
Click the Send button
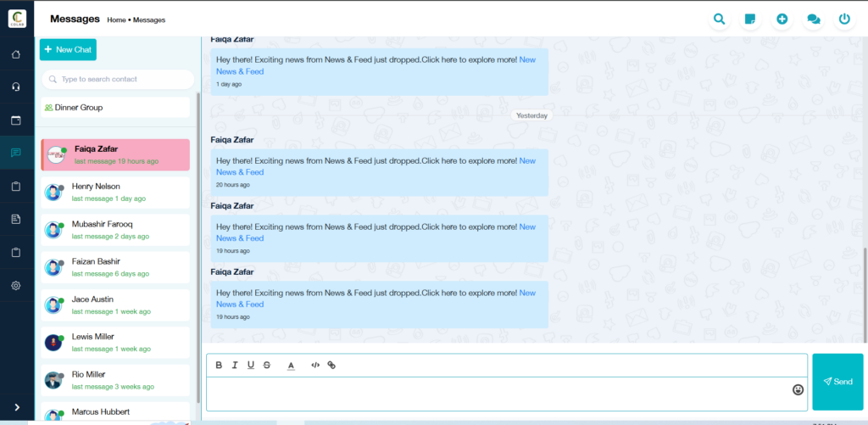[837, 382]
